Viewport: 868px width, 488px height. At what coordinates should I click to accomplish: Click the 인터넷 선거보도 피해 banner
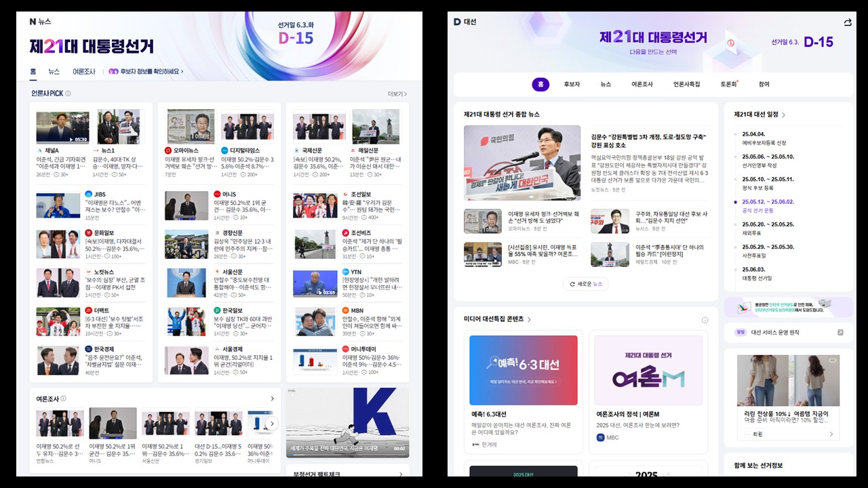(x=789, y=307)
